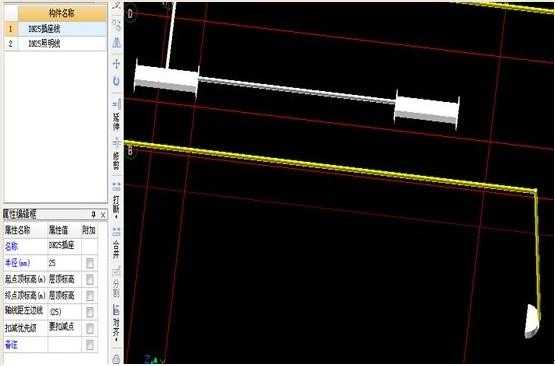
Task: Click the 属性名称 column header
Action: point(18,230)
